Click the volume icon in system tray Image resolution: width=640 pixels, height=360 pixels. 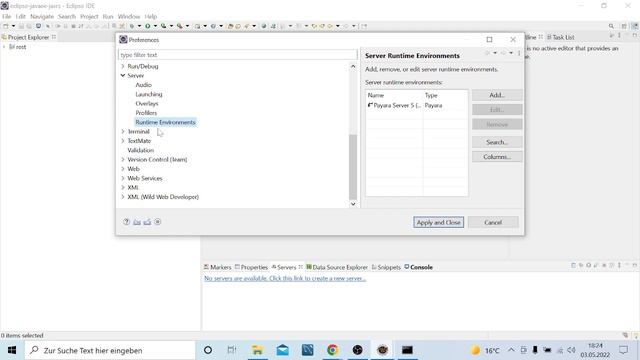572,350
